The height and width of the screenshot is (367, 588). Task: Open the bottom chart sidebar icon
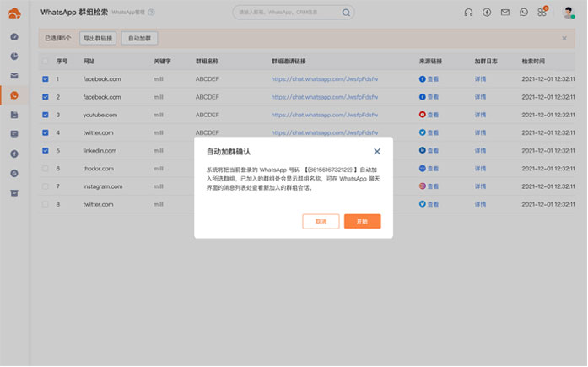[14, 192]
